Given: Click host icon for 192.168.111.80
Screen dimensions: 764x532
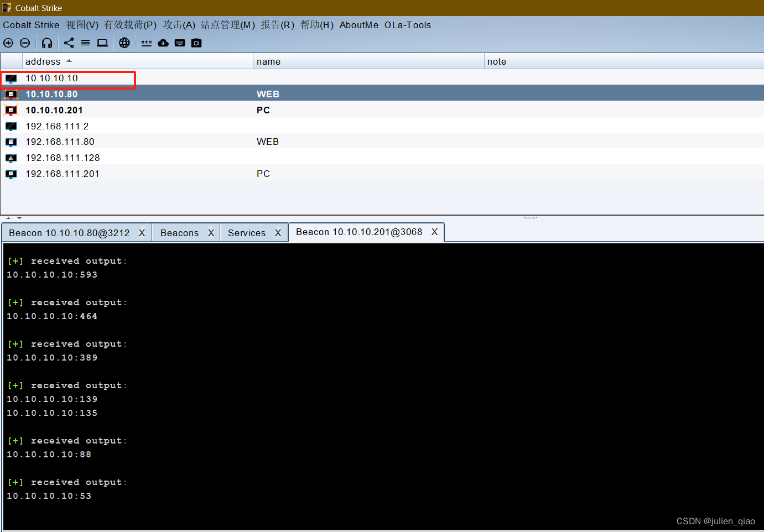Looking at the screenshot, I should [x=11, y=142].
